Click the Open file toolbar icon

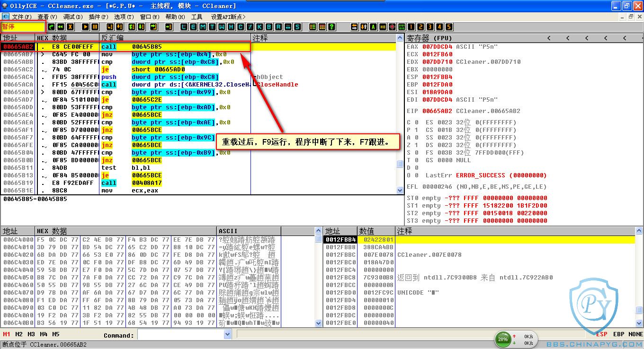51,27
